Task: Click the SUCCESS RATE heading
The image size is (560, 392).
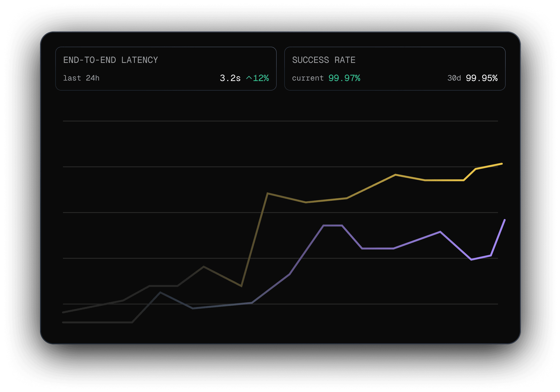Action: (x=324, y=60)
